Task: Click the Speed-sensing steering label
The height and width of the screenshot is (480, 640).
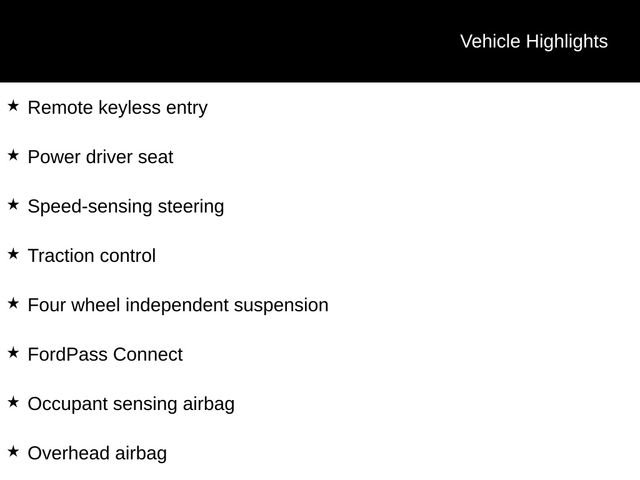Action: pyautogui.click(x=125, y=207)
